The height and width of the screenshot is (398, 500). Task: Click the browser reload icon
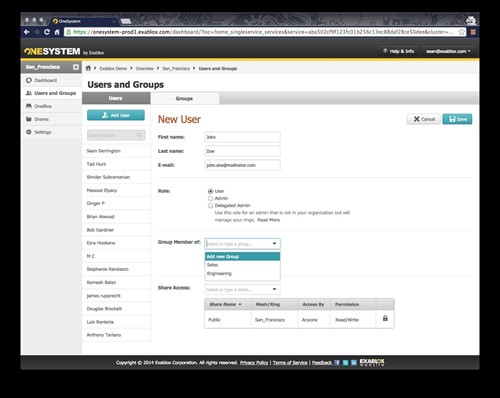(47, 32)
